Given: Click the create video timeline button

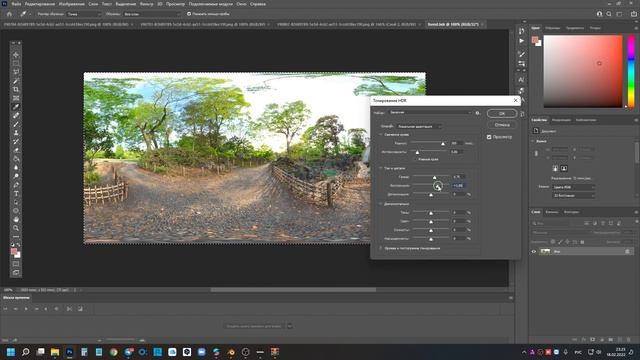Looking at the screenshot, I should pyautogui.click(x=253, y=326).
